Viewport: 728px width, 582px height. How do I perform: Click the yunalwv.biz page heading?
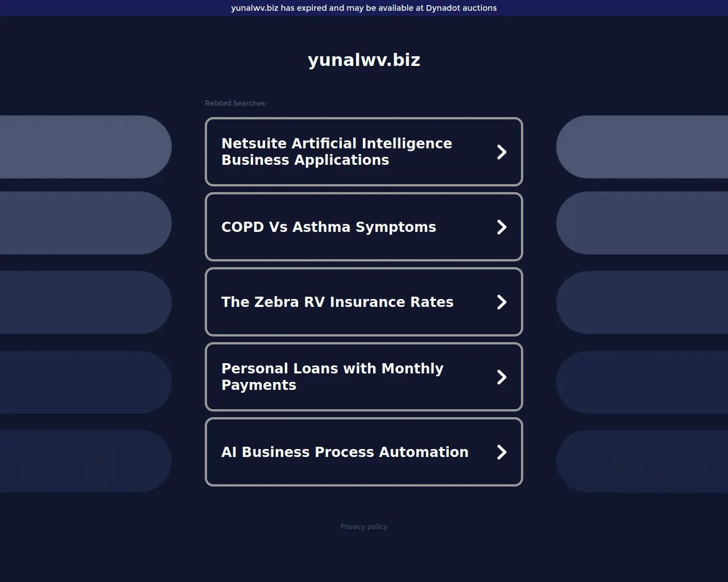(x=364, y=60)
